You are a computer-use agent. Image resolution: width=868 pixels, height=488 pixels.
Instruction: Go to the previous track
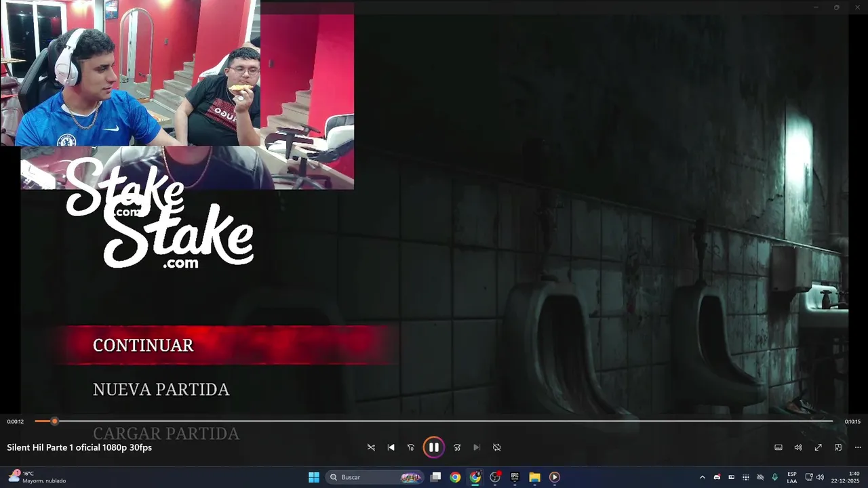(391, 447)
